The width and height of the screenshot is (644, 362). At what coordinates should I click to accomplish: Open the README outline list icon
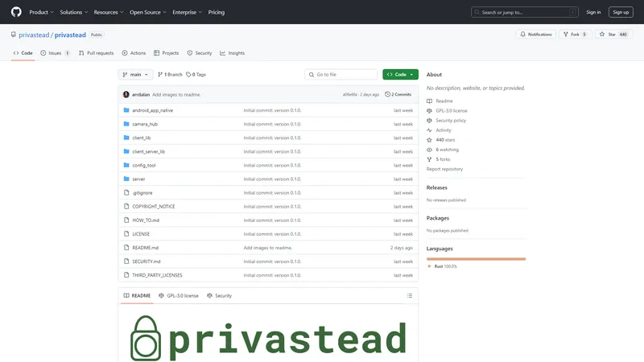click(410, 295)
